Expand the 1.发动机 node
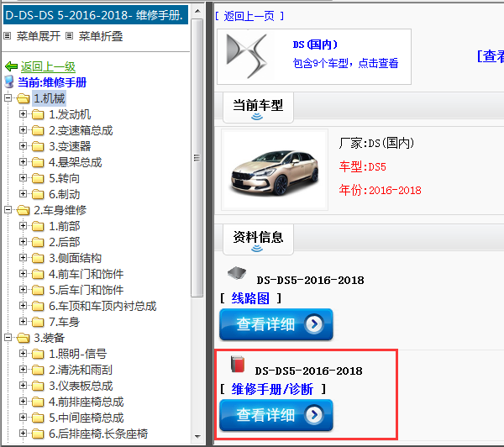504x447 pixels. pyautogui.click(x=23, y=113)
